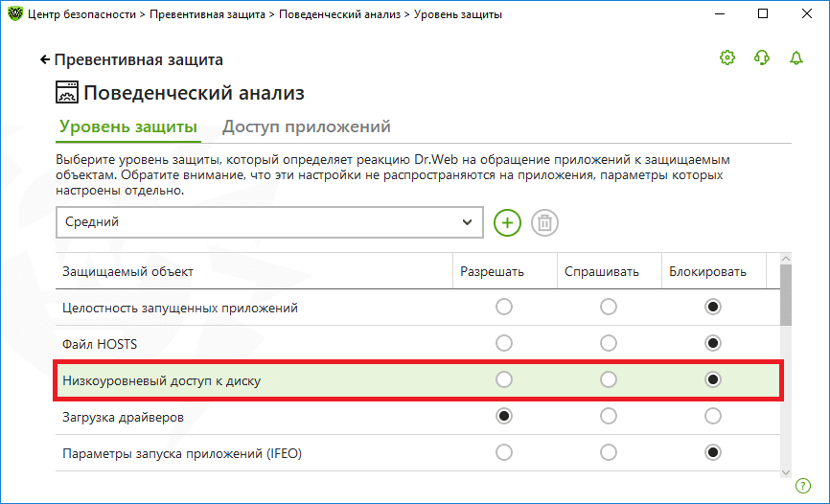This screenshot has width=830, height=504.
Task: Add new protection level with plus icon
Action: [507, 222]
